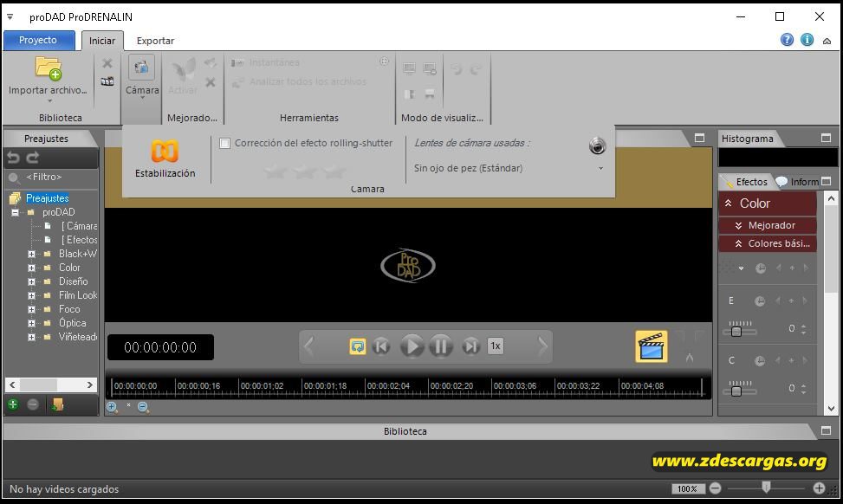Expand the Viñeteado preset folder

click(x=31, y=338)
